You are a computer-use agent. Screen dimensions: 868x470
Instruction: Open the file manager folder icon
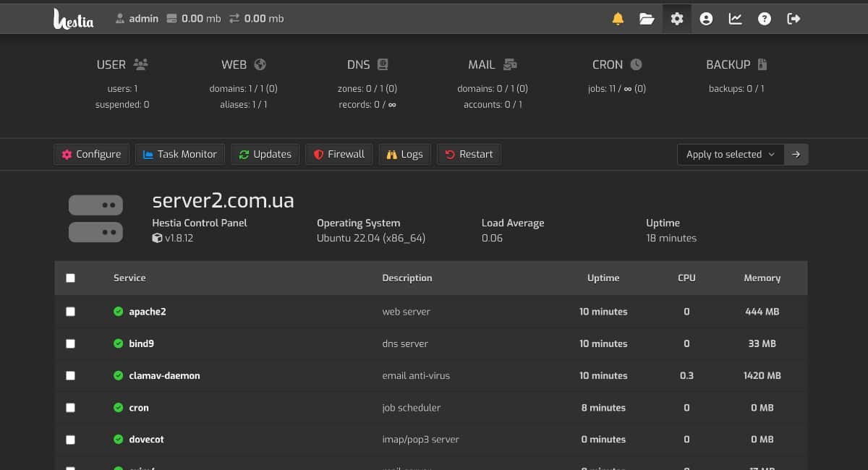pyautogui.click(x=647, y=19)
